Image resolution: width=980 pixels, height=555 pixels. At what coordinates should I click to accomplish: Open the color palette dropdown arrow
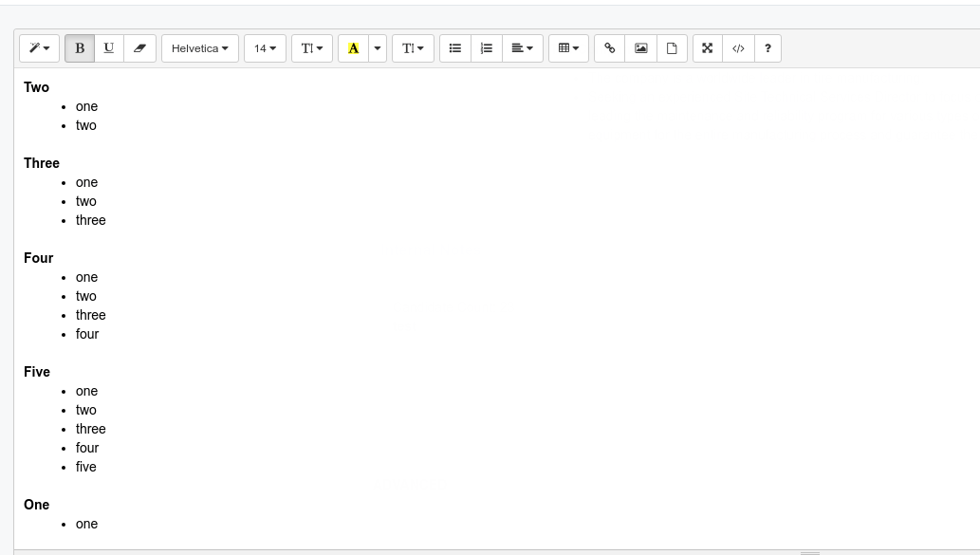[378, 48]
